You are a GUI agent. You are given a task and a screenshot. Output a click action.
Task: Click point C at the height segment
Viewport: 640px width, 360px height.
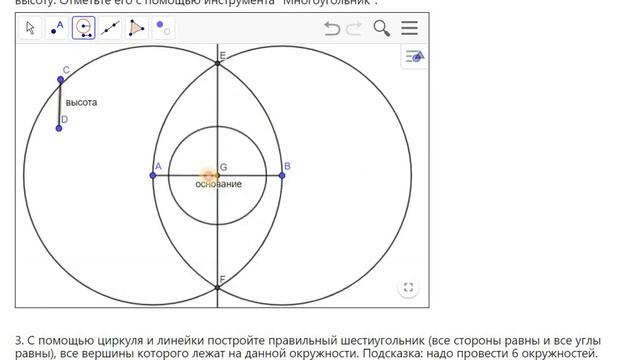60,80
